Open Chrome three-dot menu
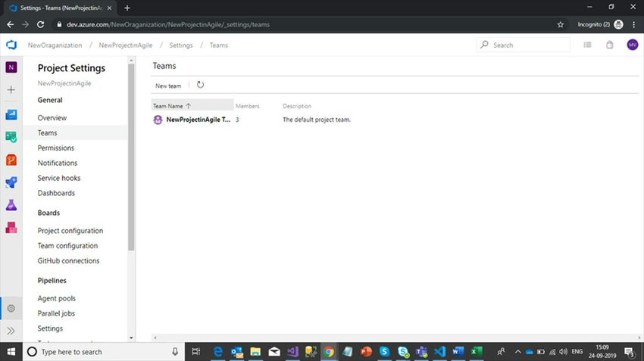 coord(633,25)
